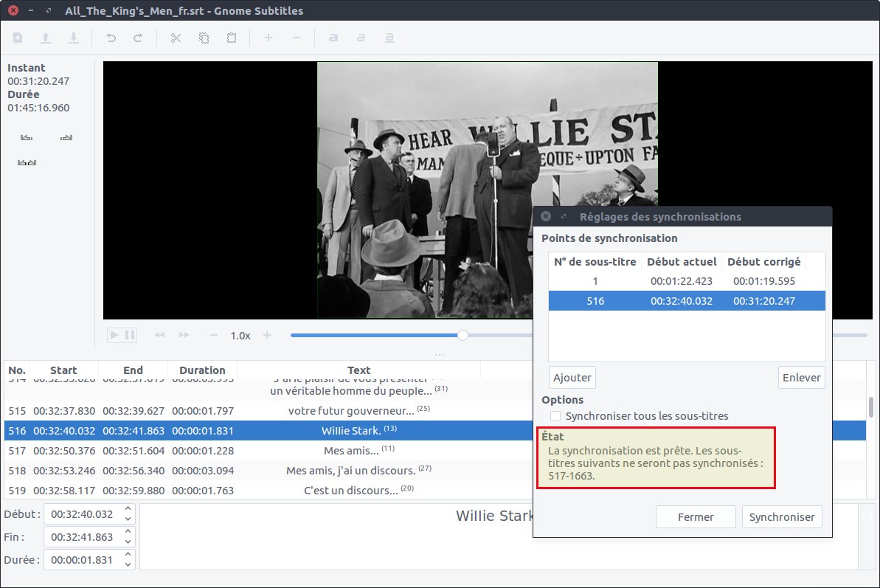
Task: Increase playback speed with plus icon
Action: pyautogui.click(x=267, y=335)
